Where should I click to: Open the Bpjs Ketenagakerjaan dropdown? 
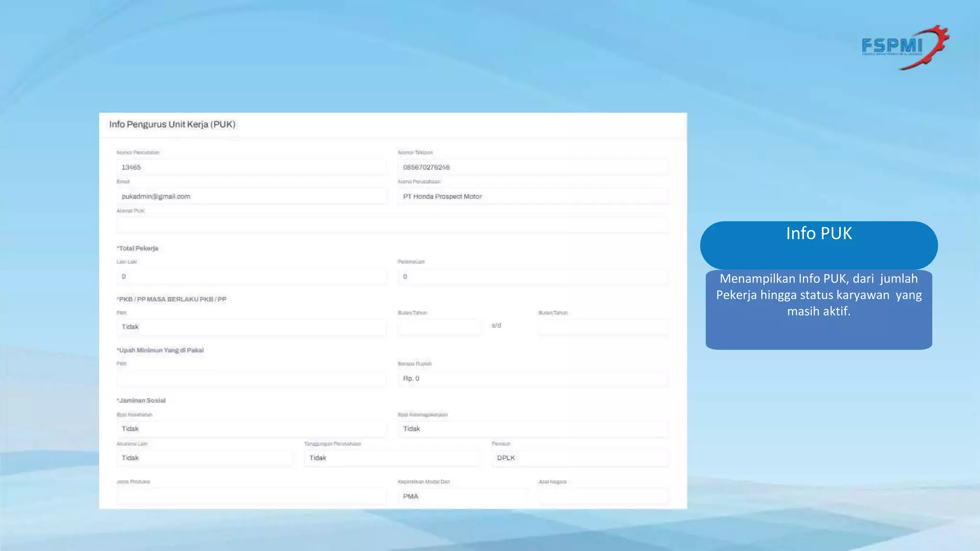point(532,429)
